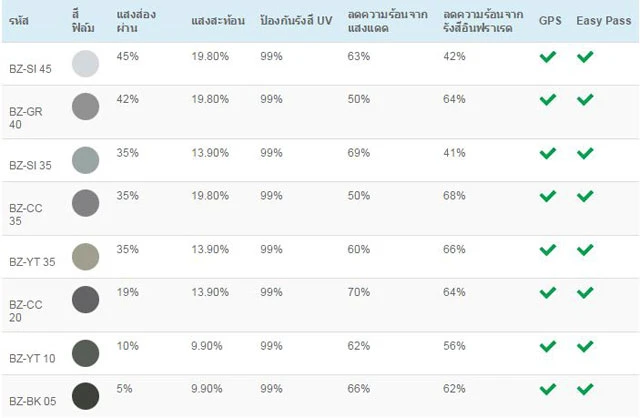Click the 70% solar heat value for BZ-CC 20
Viewport: 640px width, 418px height.
coord(359,292)
